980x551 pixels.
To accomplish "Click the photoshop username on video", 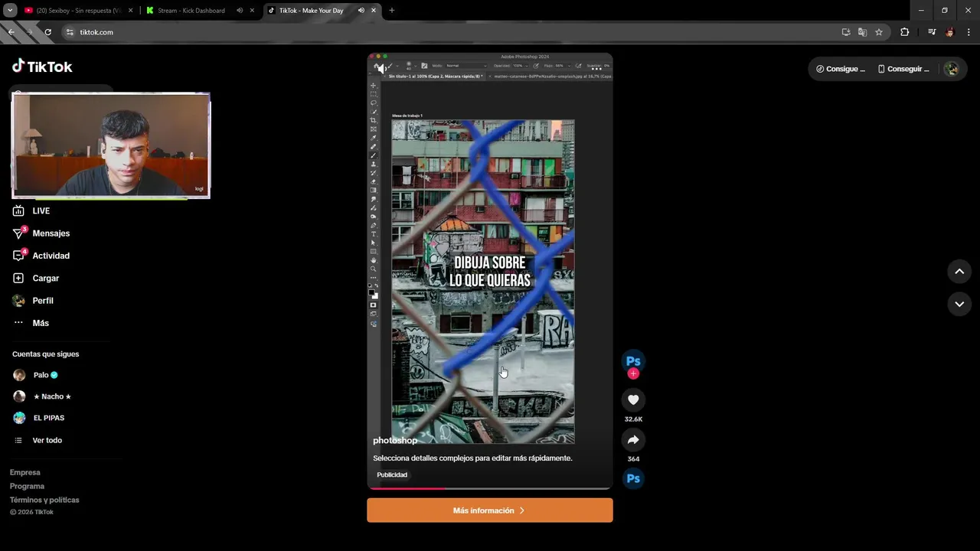I will pos(395,440).
